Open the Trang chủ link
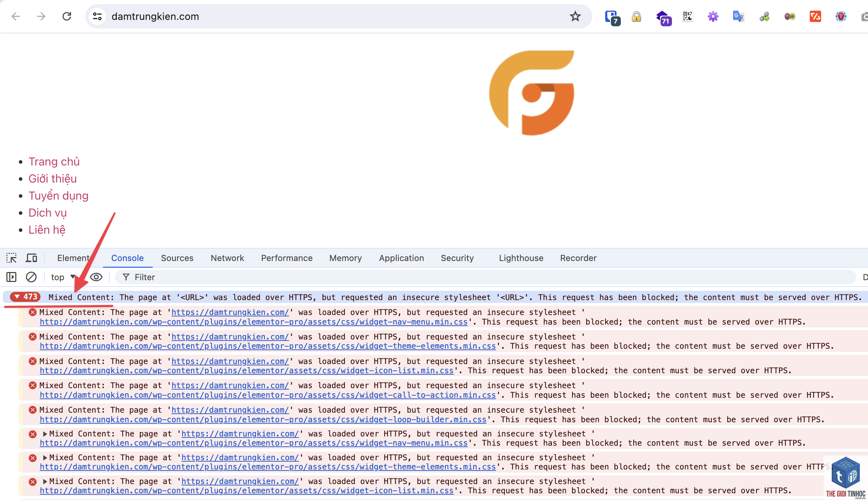 pyautogui.click(x=54, y=162)
